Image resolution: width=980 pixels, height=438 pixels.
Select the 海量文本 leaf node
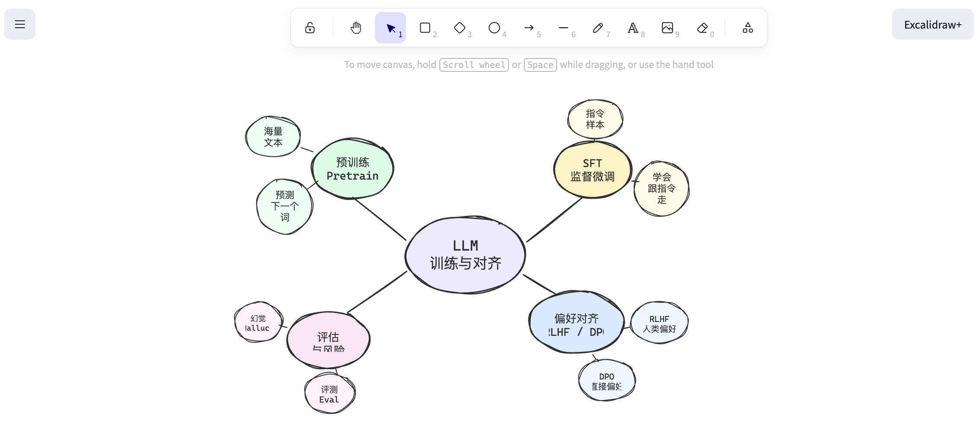click(x=273, y=136)
